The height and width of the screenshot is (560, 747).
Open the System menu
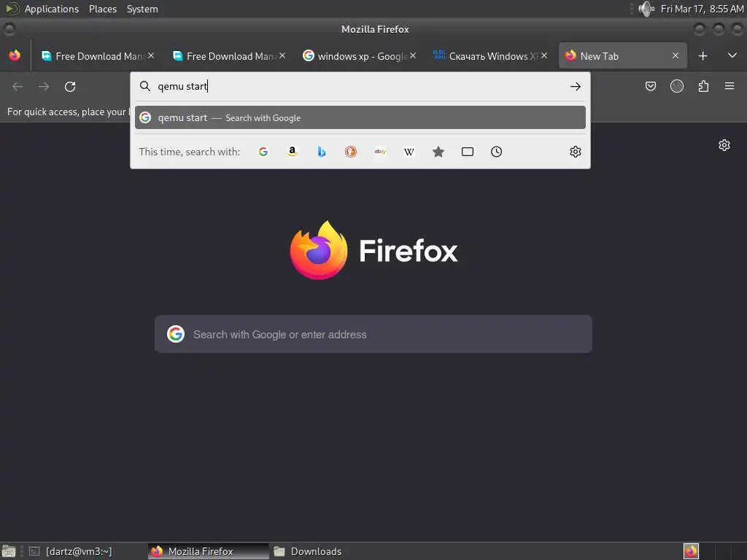pos(142,9)
